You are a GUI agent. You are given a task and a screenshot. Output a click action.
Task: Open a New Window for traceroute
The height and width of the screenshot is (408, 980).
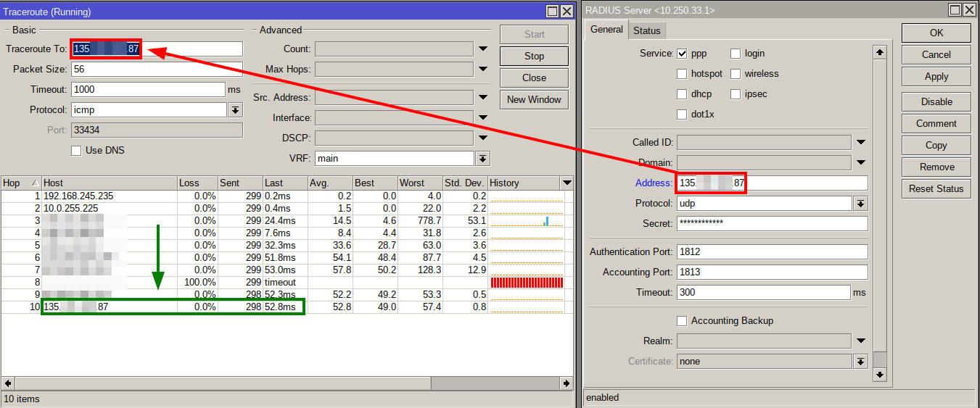click(x=535, y=99)
